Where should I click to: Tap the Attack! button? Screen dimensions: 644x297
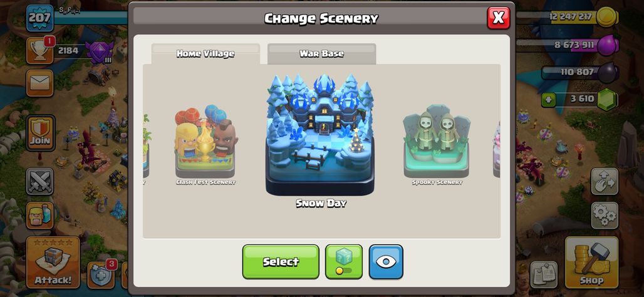[53, 263]
